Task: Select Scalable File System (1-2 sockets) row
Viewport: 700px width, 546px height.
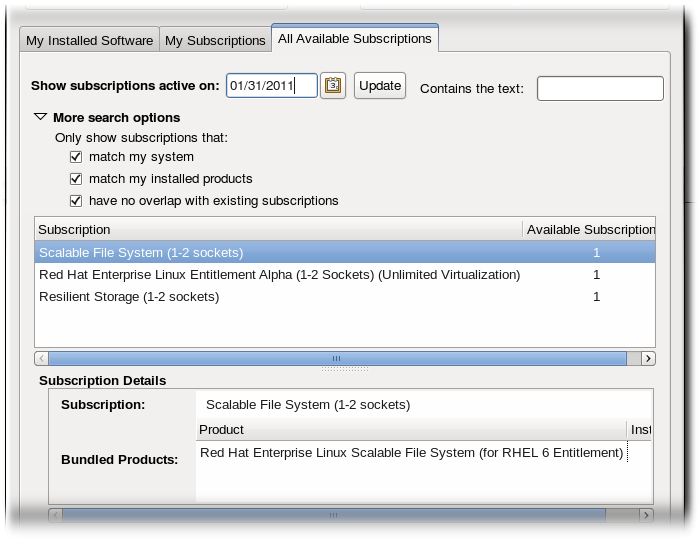Action: [345, 253]
